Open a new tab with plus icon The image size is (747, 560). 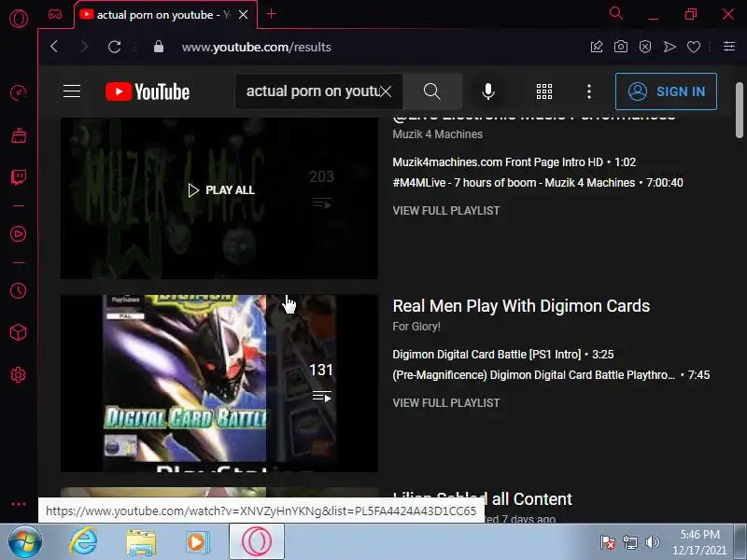(271, 14)
